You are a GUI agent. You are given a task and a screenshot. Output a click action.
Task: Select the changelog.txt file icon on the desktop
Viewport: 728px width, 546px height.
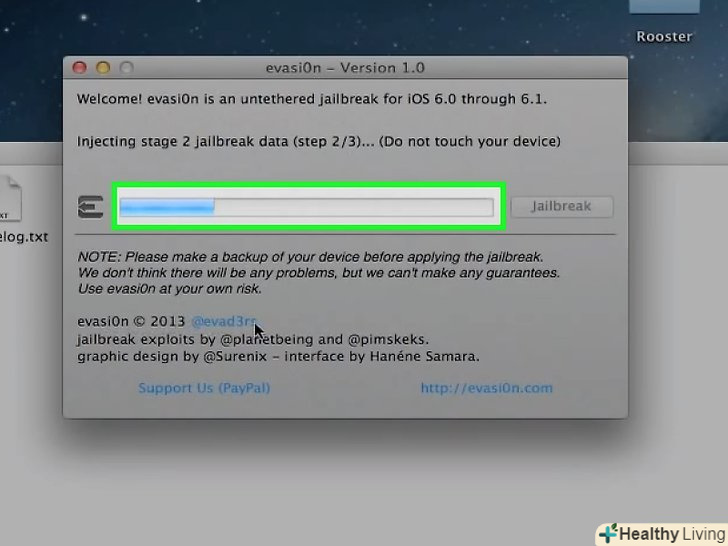(x=10, y=198)
